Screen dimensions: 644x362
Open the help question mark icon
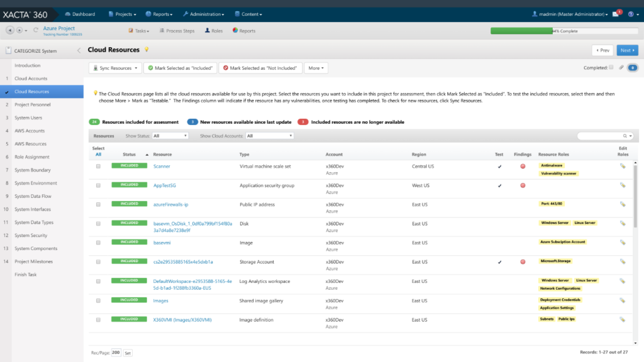pyautogui.click(x=631, y=14)
